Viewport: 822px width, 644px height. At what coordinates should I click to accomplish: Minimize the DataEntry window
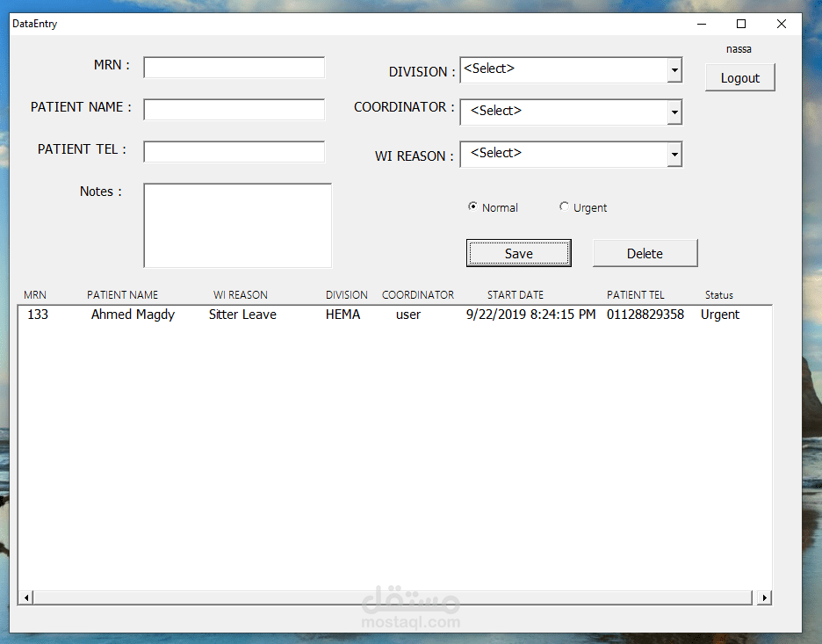pos(702,24)
